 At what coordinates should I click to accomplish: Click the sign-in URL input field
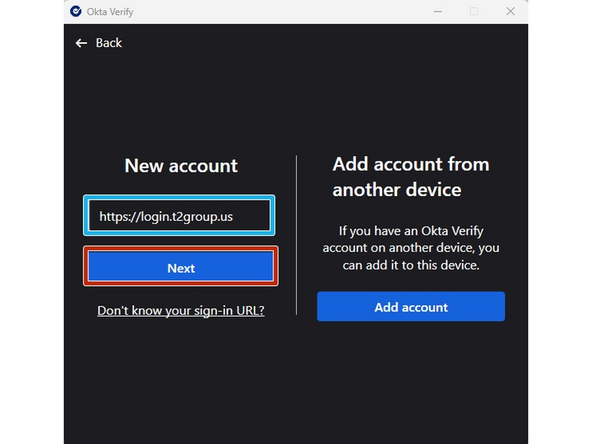pyautogui.click(x=179, y=216)
